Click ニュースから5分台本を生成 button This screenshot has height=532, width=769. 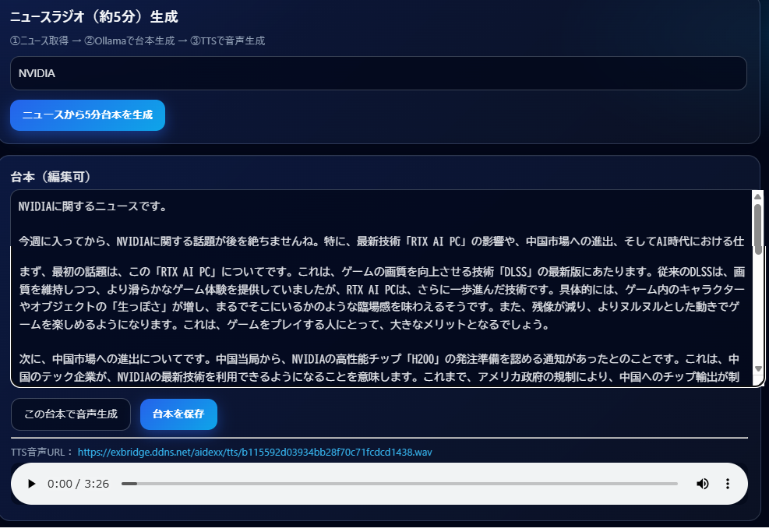[x=88, y=115]
